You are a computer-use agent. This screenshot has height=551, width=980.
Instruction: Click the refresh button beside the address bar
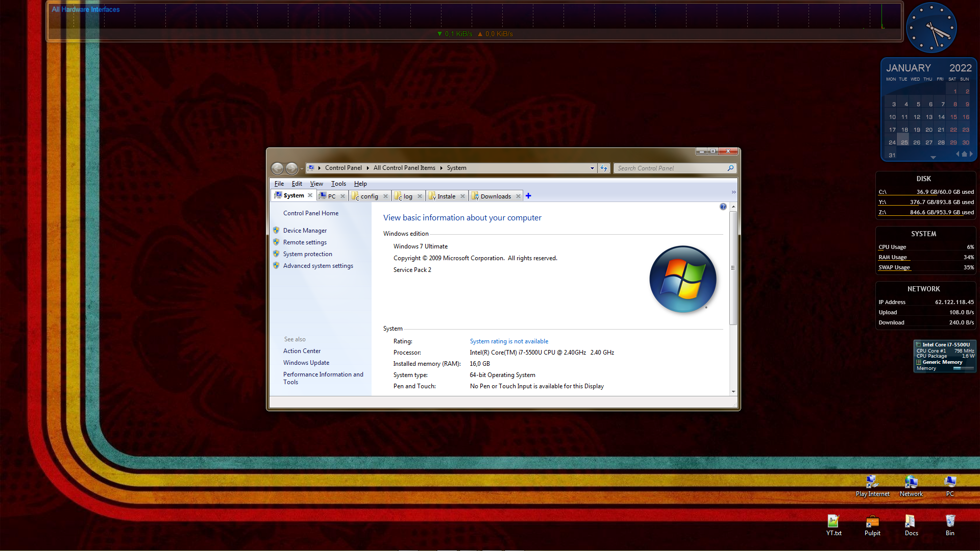(x=604, y=168)
